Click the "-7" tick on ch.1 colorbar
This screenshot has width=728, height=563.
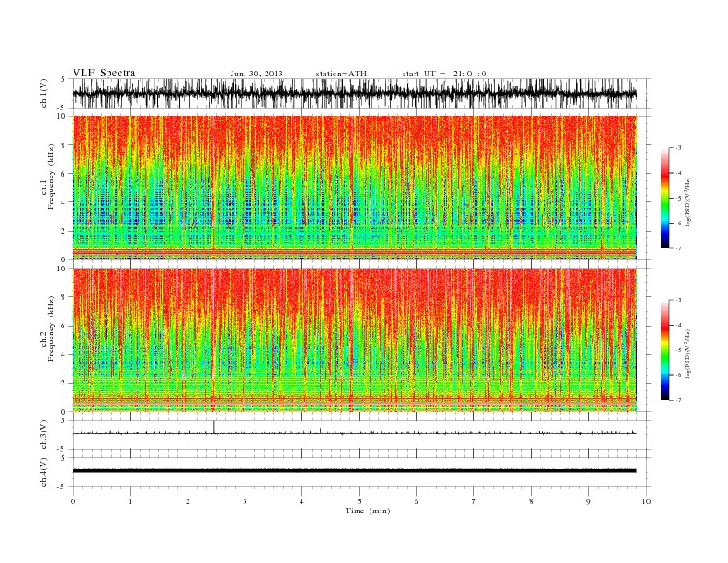pyautogui.click(x=677, y=248)
